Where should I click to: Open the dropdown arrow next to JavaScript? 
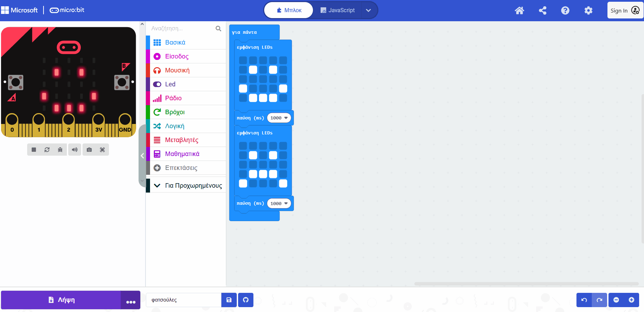368,10
